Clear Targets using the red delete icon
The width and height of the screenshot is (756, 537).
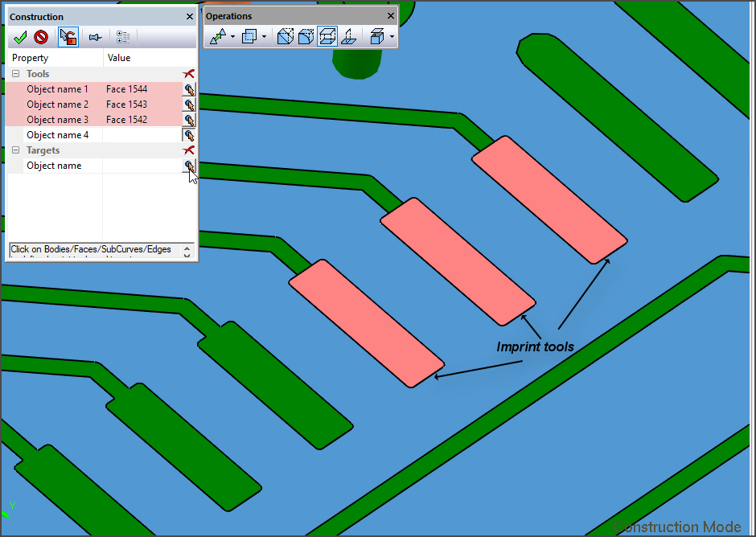click(x=189, y=150)
